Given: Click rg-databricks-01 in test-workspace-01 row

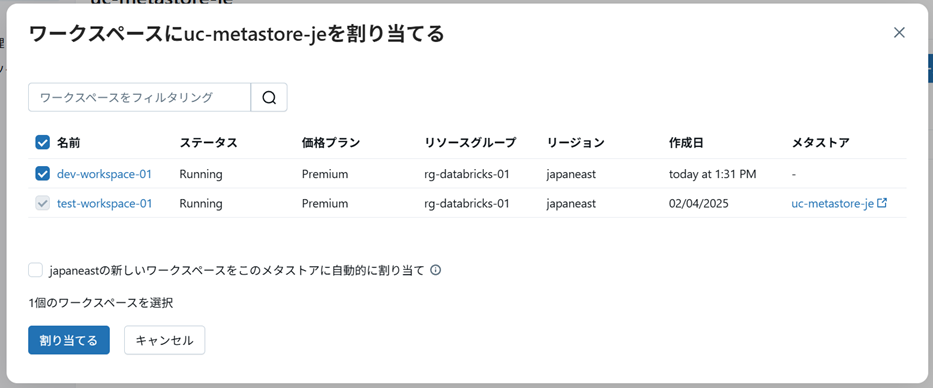Looking at the screenshot, I should 467,204.
